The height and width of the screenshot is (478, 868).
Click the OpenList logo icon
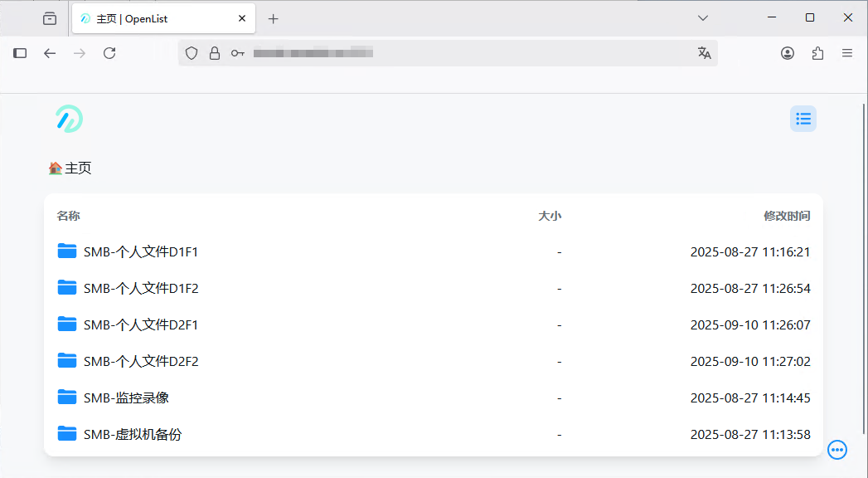click(69, 119)
